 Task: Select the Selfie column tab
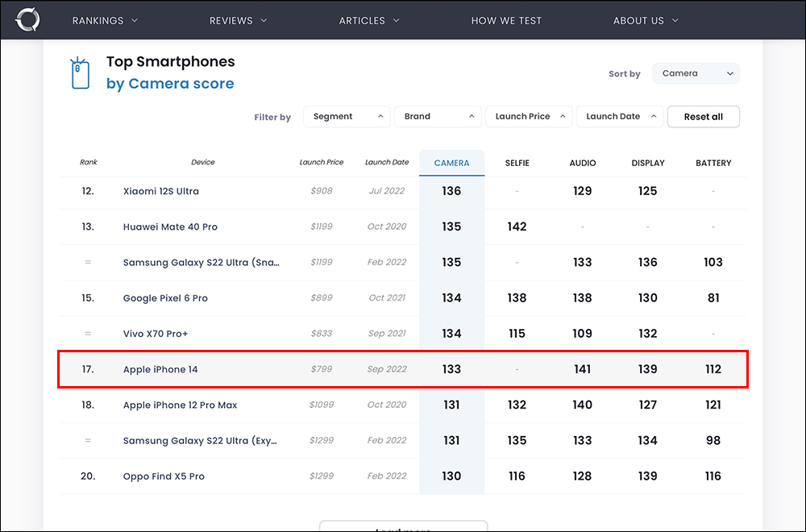click(517, 163)
